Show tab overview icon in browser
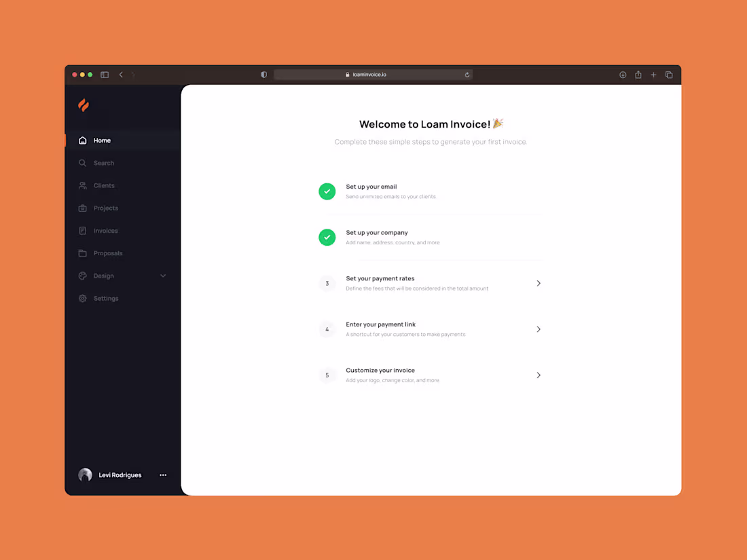This screenshot has width=747, height=560. click(669, 75)
